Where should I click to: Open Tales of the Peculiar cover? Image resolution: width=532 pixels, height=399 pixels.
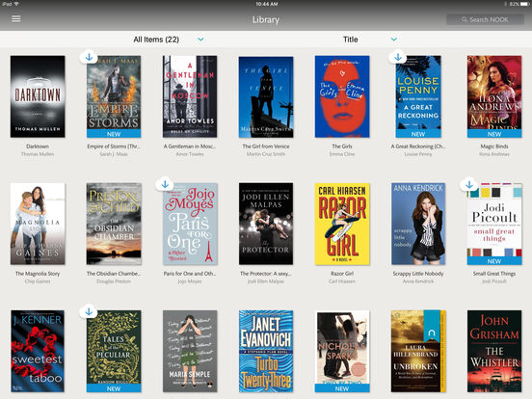click(114, 351)
